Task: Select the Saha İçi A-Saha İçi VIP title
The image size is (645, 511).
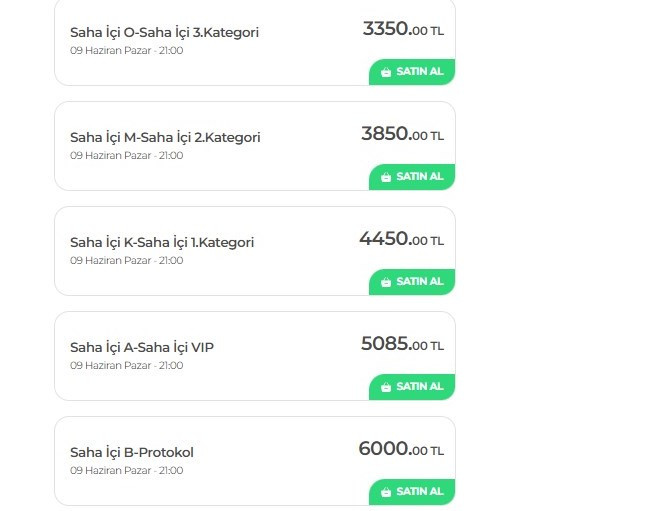Action: tap(142, 347)
